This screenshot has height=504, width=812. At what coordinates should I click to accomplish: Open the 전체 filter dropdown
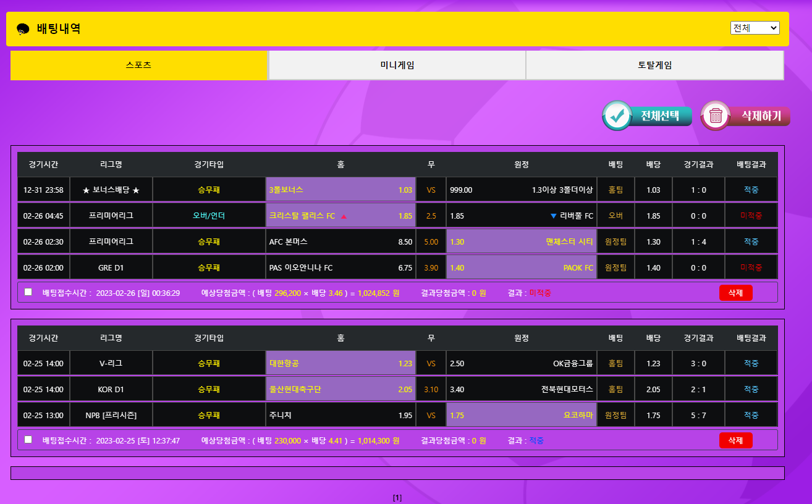pos(755,28)
